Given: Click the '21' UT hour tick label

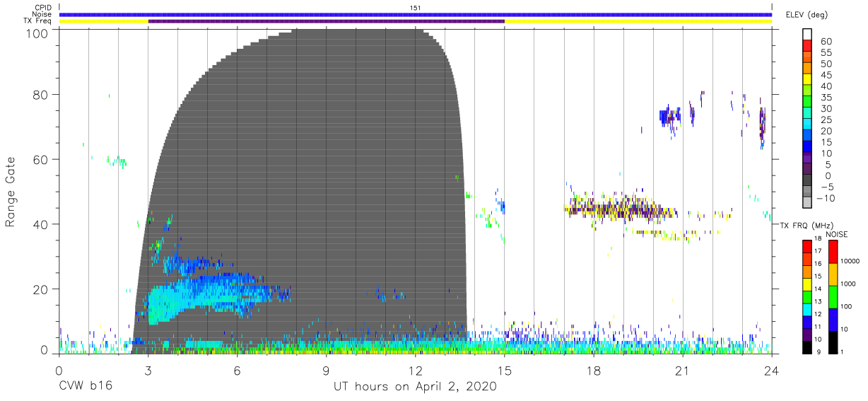Looking at the screenshot, I should 683,371.
